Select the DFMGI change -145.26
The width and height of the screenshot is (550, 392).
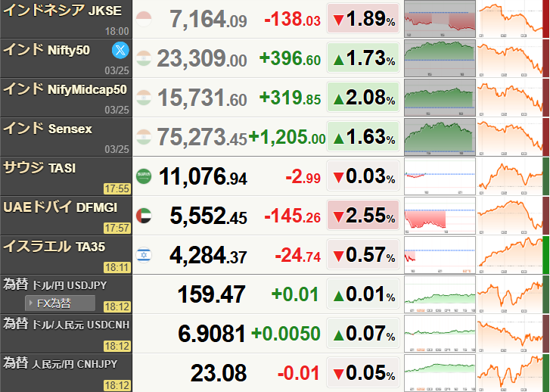(293, 216)
